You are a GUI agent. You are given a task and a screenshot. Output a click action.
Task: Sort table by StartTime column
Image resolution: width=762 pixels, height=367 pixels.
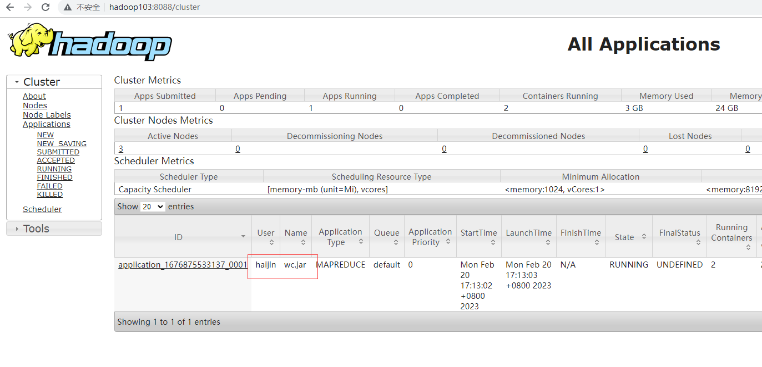click(479, 237)
